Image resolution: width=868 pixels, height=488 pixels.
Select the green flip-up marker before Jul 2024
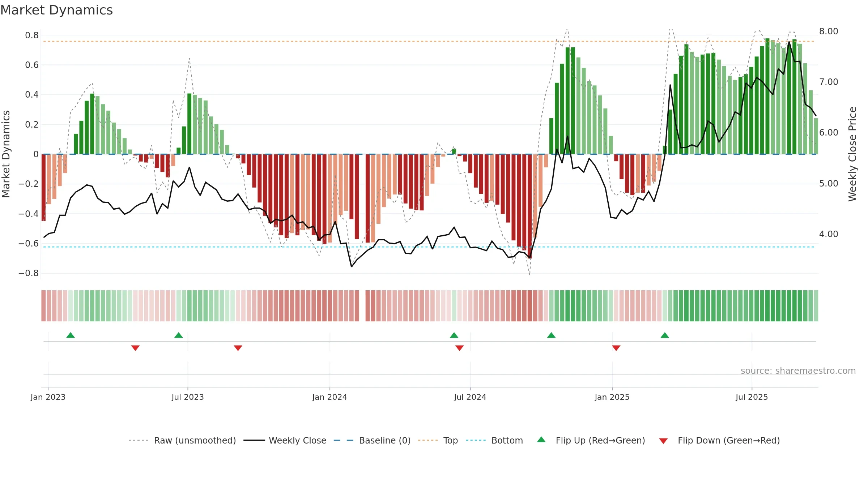tap(454, 335)
